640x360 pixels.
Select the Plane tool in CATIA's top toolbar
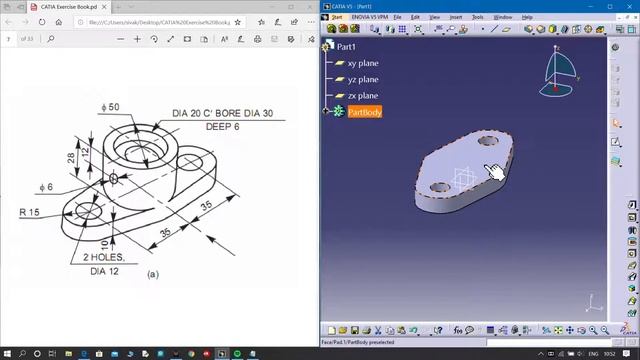[x=506, y=29]
